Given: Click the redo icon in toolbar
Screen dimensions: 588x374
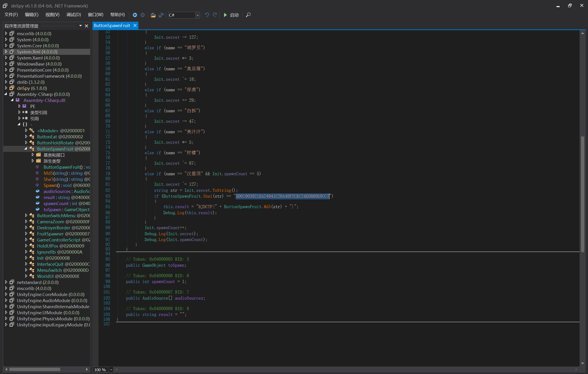Looking at the screenshot, I should [215, 15].
